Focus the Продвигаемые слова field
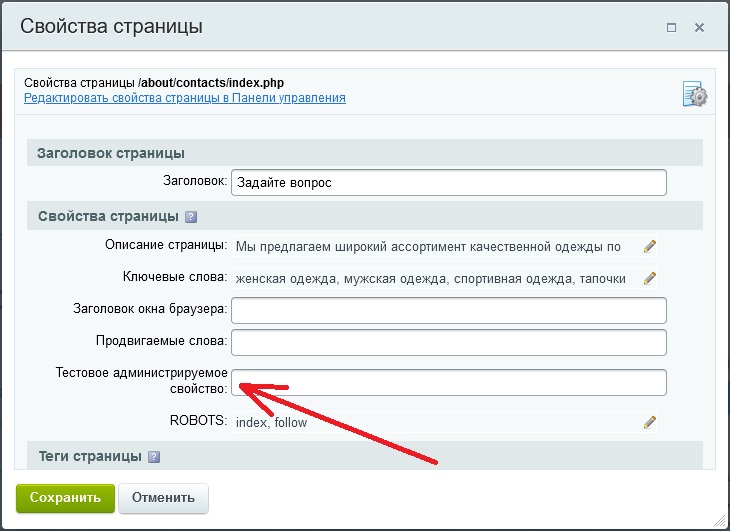Screen dimensions: 730x531 coord(449,343)
